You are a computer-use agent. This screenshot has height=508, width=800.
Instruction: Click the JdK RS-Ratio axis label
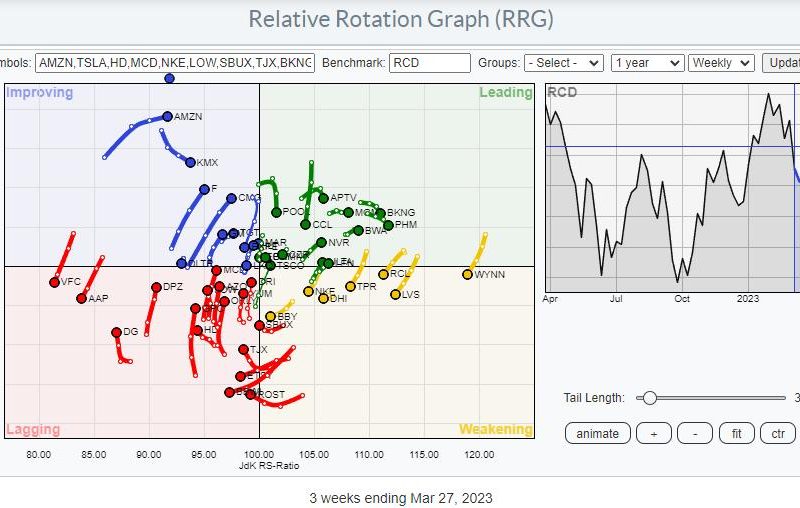click(x=269, y=466)
